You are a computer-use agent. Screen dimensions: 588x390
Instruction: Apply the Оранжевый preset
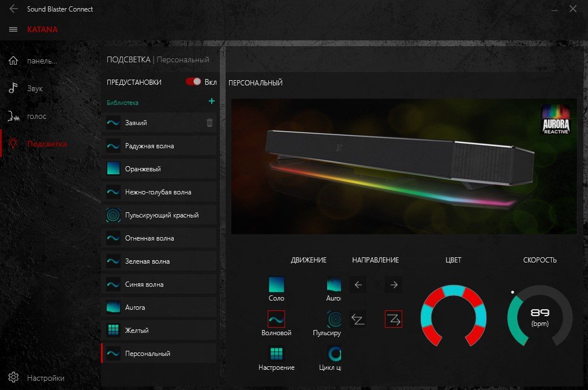[x=159, y=168]
